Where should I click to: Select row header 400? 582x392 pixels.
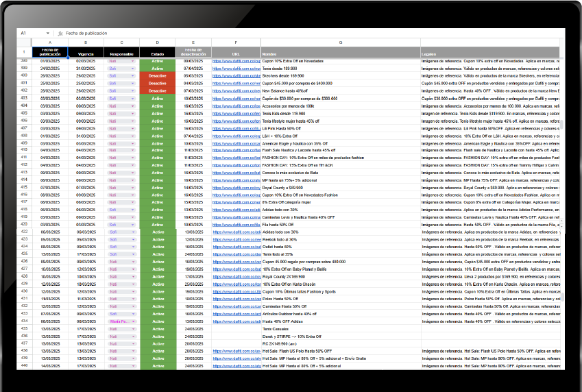(24, 75)
